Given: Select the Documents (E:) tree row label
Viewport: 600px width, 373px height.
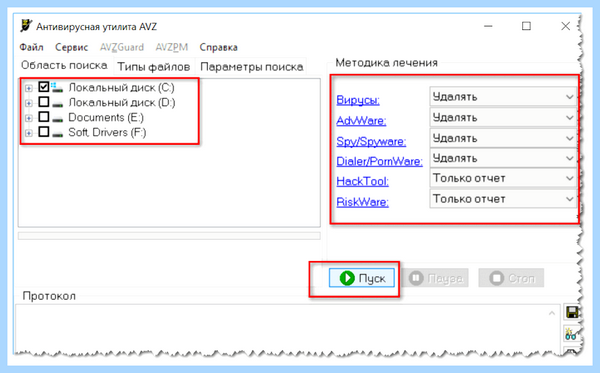Looking at the screenshot, I should (x=106, y=117).
